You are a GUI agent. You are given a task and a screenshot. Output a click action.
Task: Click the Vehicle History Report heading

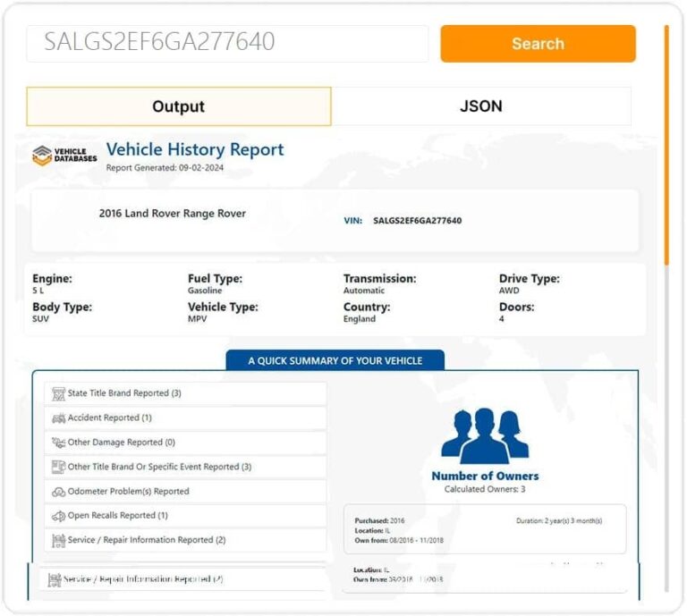coord(195,149)
